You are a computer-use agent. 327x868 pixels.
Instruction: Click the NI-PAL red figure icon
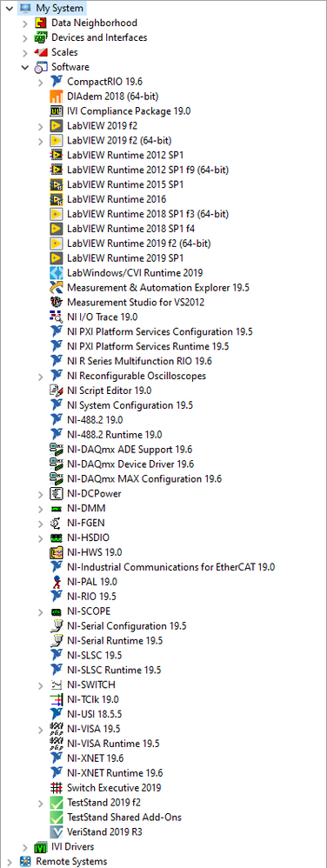(57, 582)
